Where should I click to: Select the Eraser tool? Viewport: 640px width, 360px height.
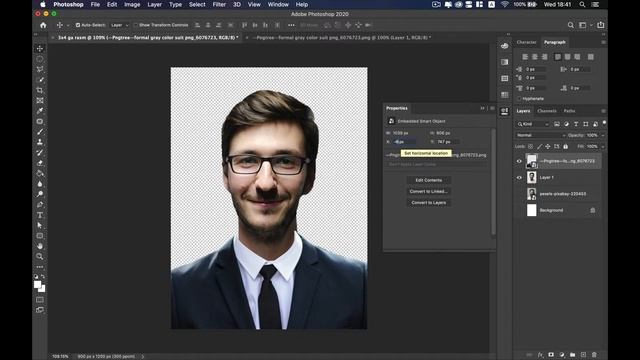pyautogui.click(x=40, y=163)
